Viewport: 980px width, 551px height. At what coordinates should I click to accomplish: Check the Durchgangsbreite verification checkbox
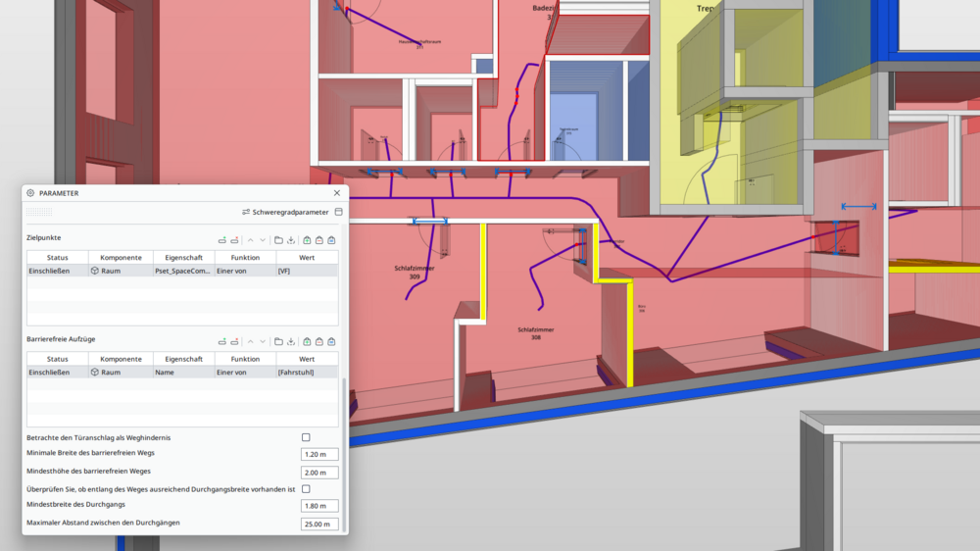306,488
